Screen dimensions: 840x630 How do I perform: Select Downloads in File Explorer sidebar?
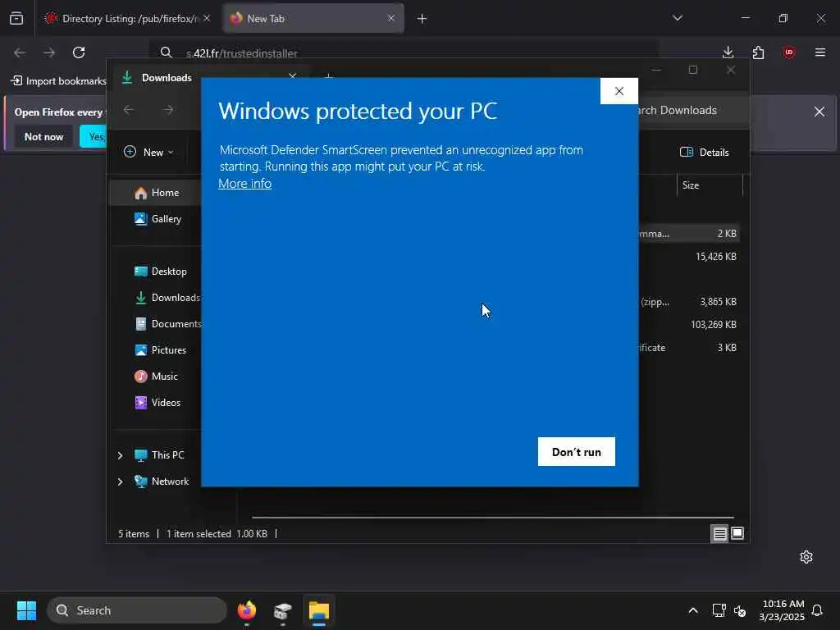[x=167, y=298]
